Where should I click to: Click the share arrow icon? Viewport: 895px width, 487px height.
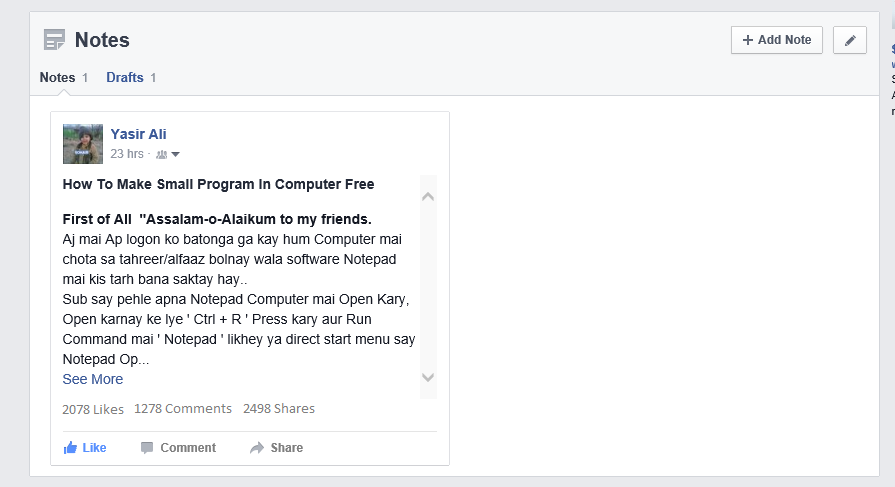[x=257, y=448]
